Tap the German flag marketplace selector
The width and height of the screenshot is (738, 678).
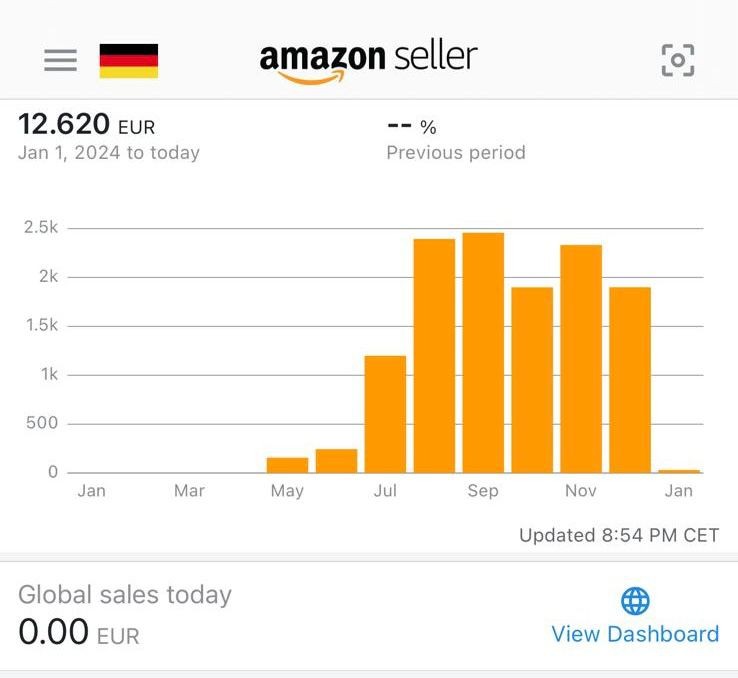click(128, 60)
